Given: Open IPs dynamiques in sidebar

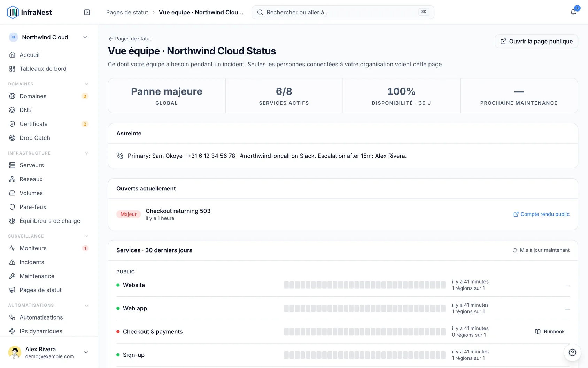Looking at the screenshot, I should [49, 331].
